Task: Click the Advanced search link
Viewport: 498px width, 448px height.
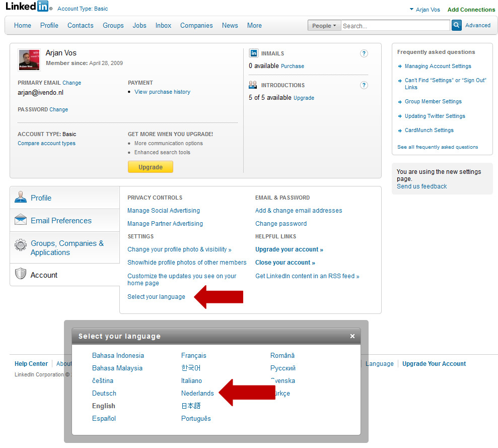Action: 478,25
